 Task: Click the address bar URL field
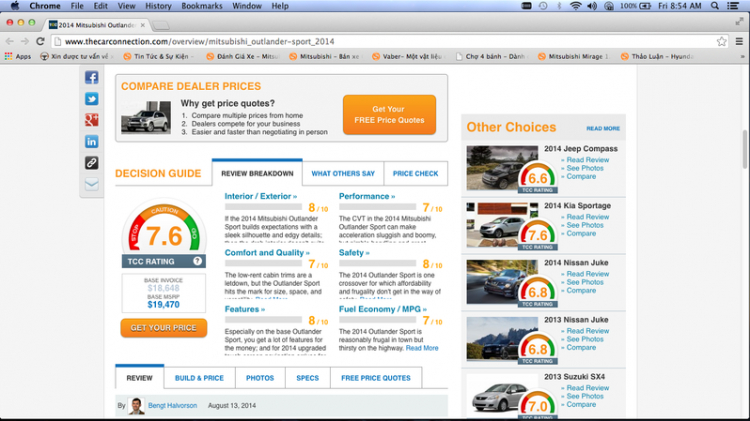pos(383,42)
